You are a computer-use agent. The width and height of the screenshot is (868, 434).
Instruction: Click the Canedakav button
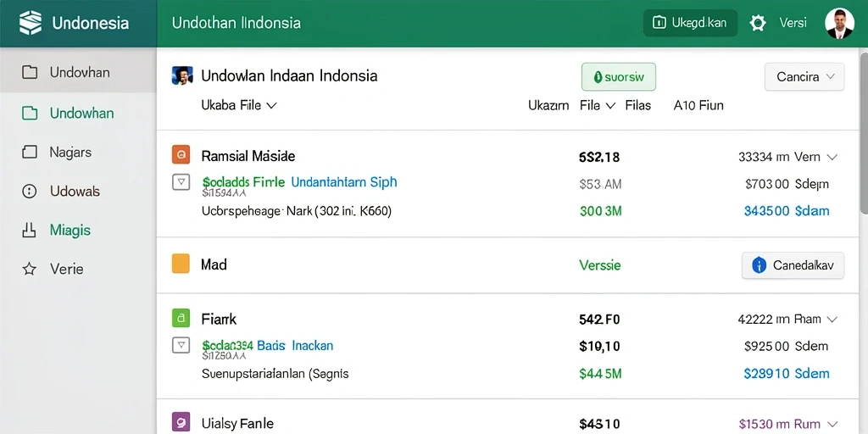(793, 265)
